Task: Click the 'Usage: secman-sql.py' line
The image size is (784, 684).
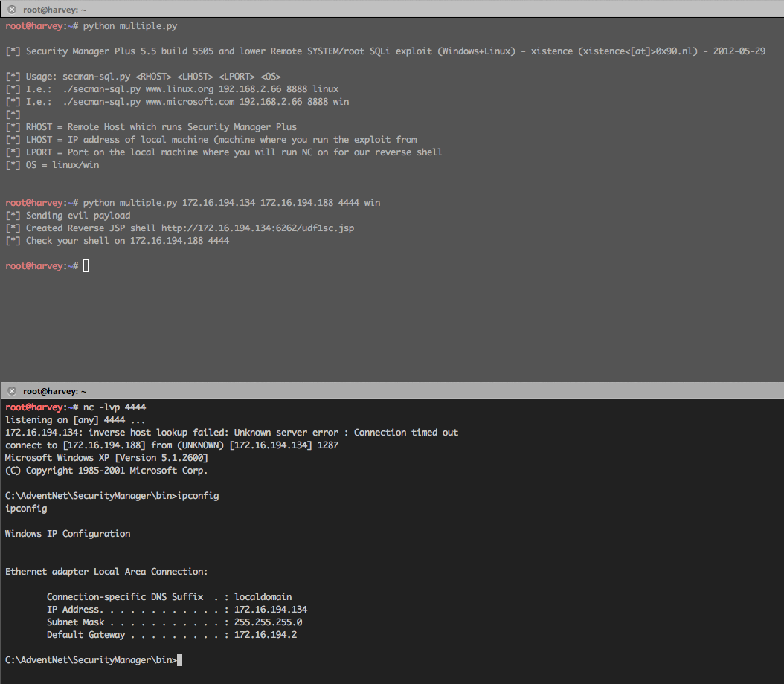Action: 143,77
